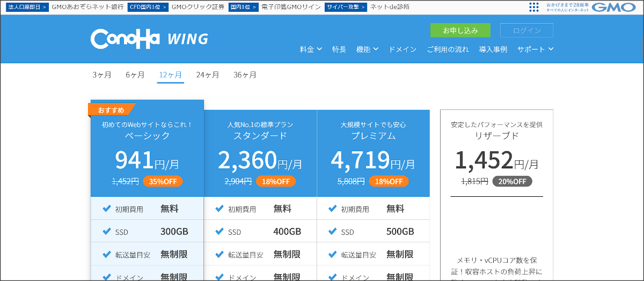Click the GMOあおぞらネット銀行 link
Viewport: 644px width, 281px height.
(x=87, y=7)
